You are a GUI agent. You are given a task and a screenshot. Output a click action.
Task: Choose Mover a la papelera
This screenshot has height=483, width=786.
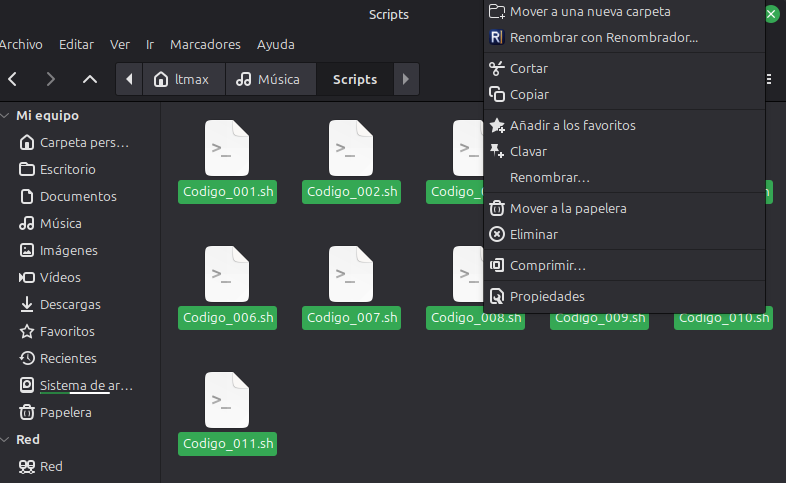625,209
